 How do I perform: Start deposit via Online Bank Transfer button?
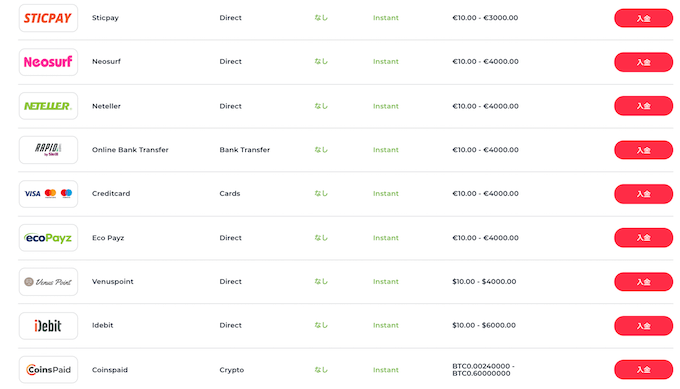pos(644,150)
